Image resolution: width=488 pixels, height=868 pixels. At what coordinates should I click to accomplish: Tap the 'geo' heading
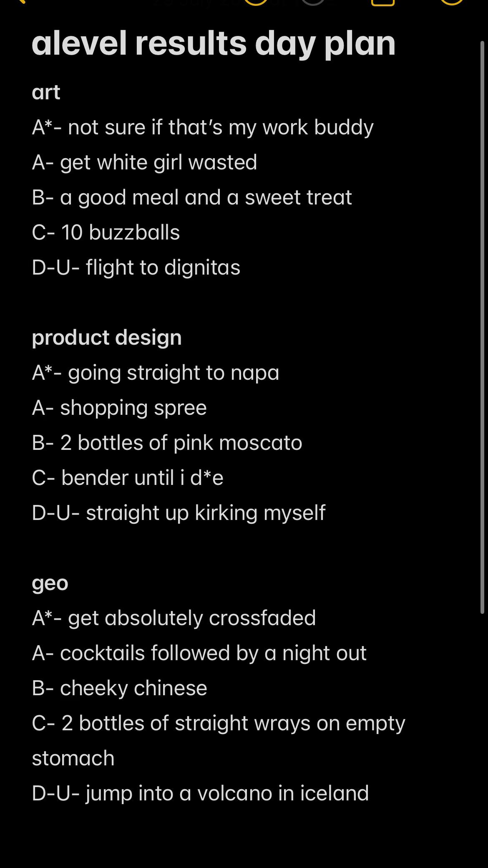tap(50, 583)
